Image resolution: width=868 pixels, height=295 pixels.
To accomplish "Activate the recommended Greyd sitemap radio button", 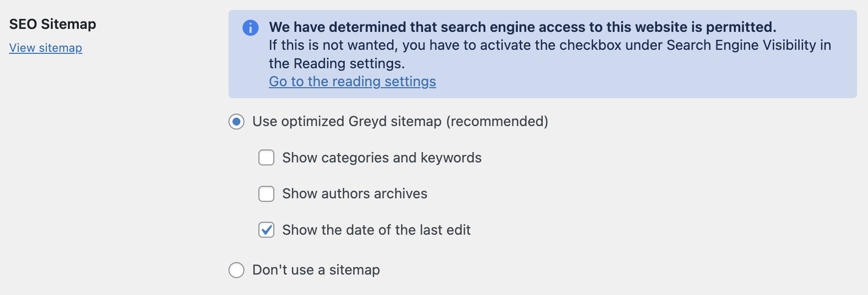I will click(236, 121).
